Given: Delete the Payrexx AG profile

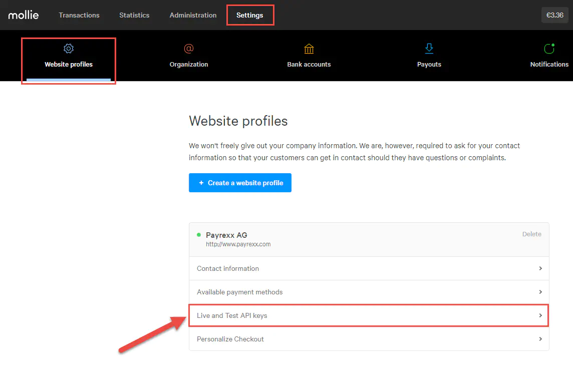Looking at the screenshot, I should click(x=531, y=234).
